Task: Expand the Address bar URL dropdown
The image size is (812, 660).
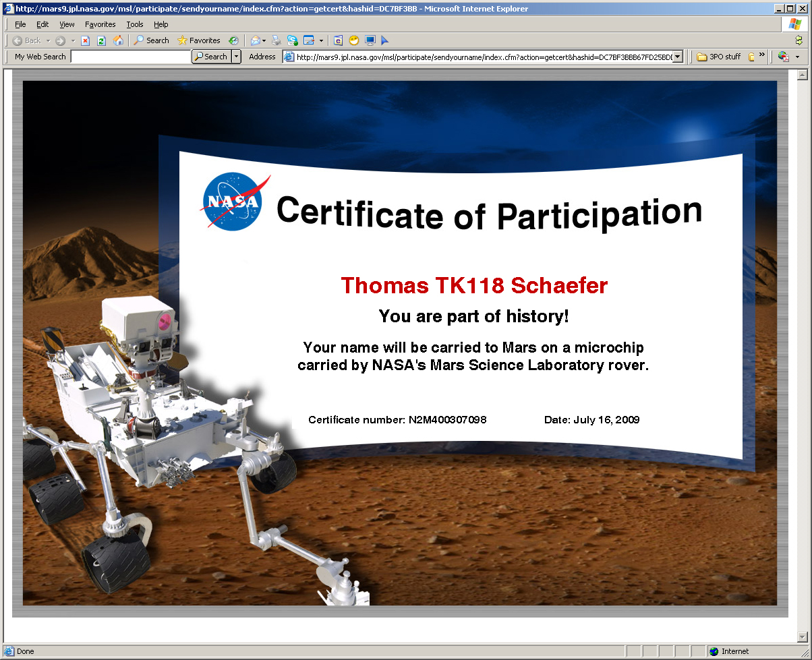Action: click(678, 57)
